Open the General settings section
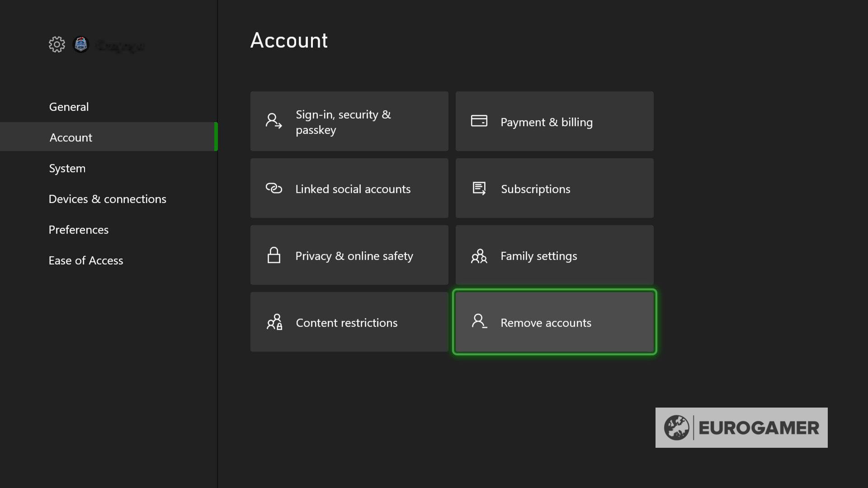Screen dimensions: 868x488 68,107
